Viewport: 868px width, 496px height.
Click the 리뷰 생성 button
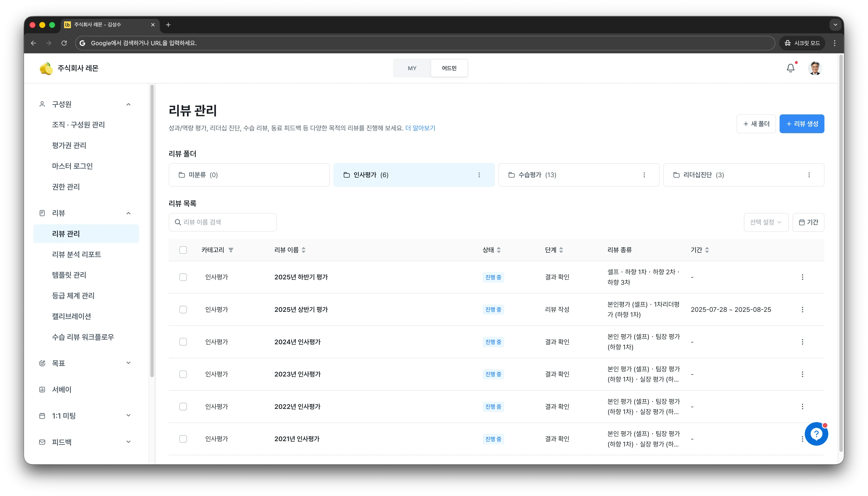point(802,124)
